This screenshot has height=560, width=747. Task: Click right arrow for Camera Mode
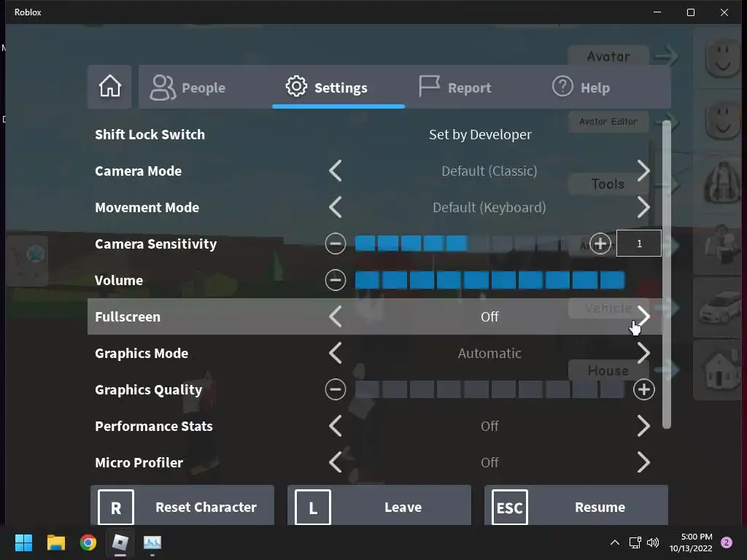(643, 171)
